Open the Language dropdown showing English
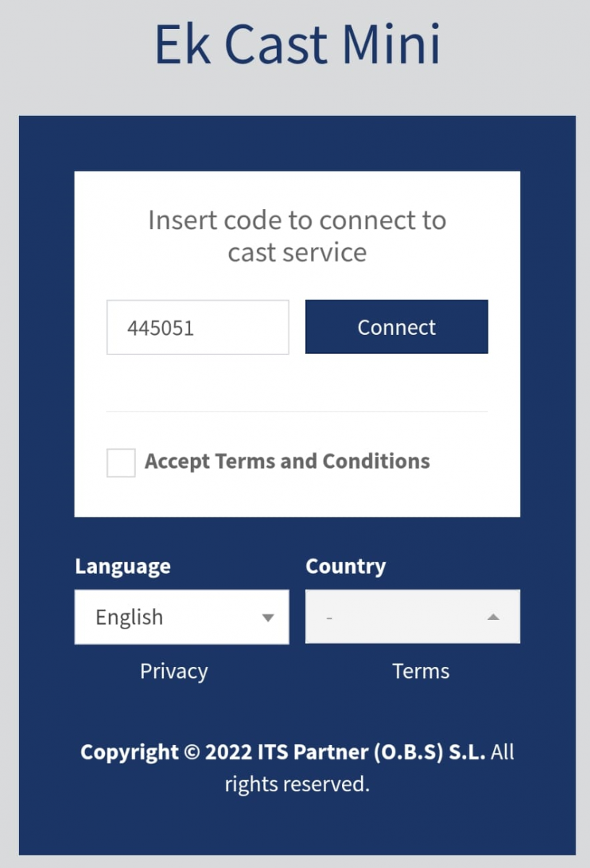 point(181,617)
